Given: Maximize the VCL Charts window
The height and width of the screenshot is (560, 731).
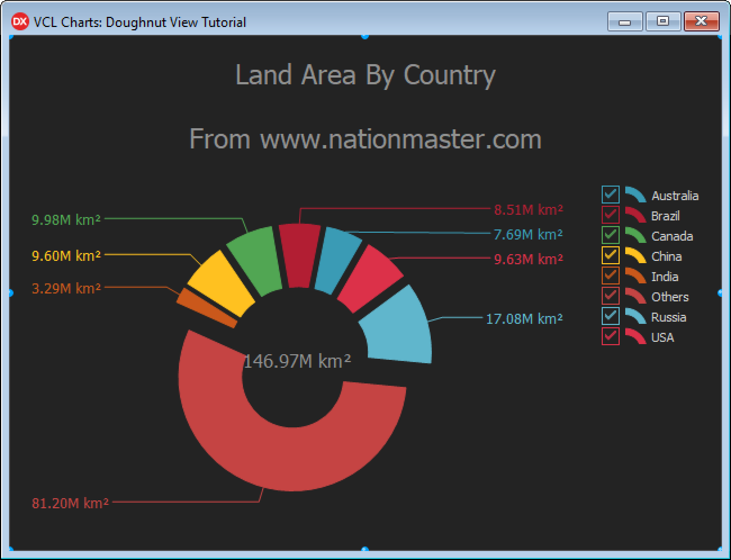Looking at the screenshot, I should [x=663, y=21].
